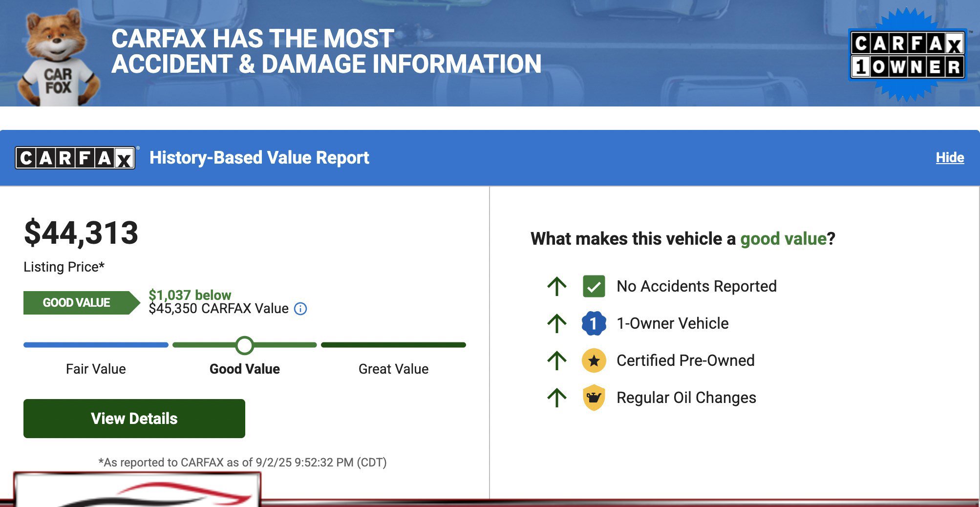
Task: Click the up arrow beside Certified Pre-Owned
Action: point(556,360)
